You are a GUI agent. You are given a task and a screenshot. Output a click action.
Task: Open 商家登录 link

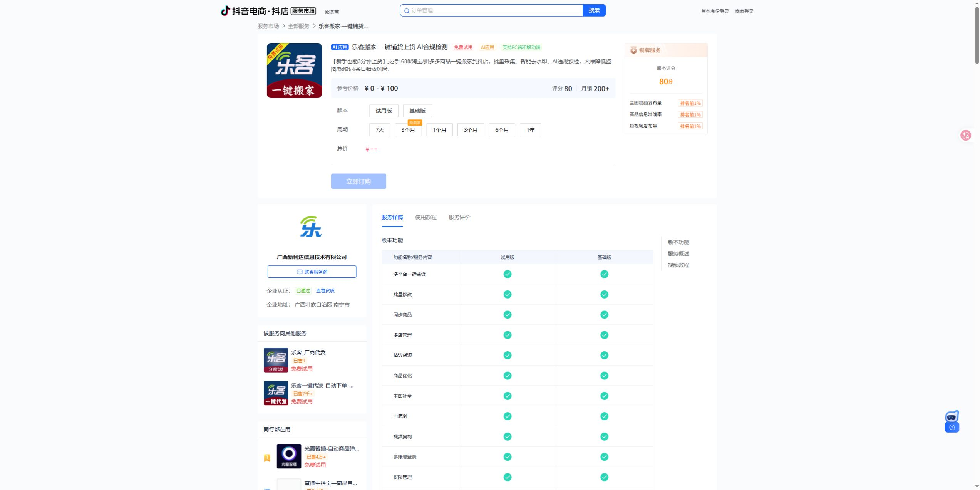point(744,12)
